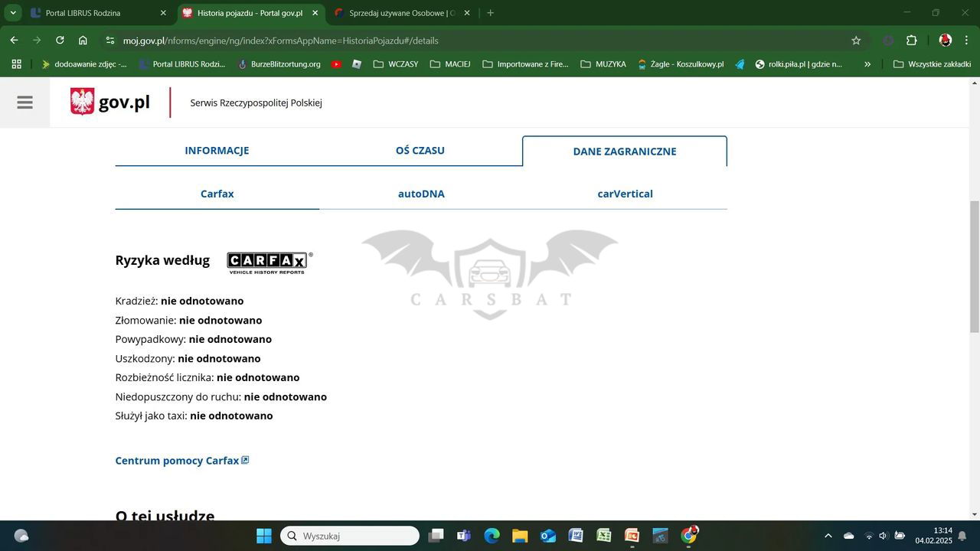980x551 pixels.
Task: Show hidden system tray icons
Action: pyautogui.click(x=828, y=536)
